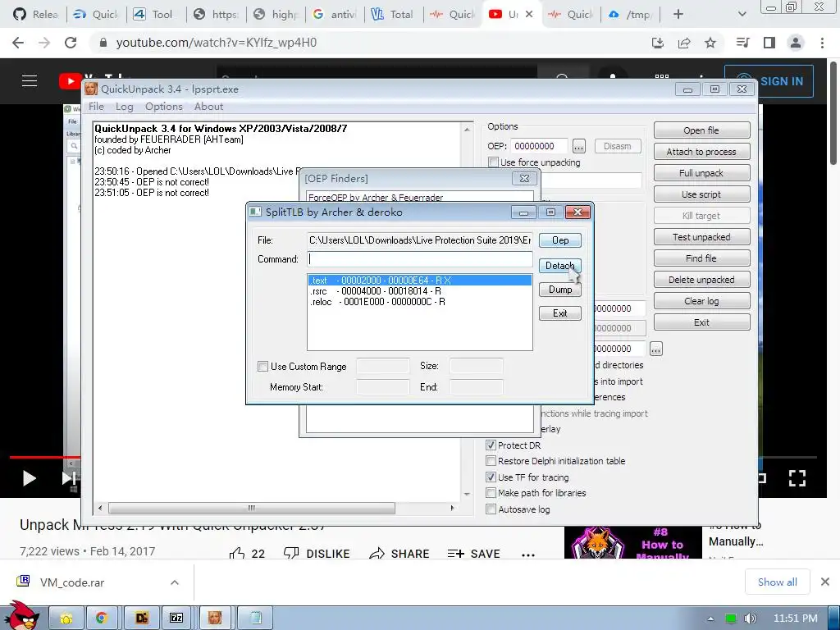This screenshot has width=840, height=630.
Task: Toggle the Protect DR checkbox
Action: (491, 445)
